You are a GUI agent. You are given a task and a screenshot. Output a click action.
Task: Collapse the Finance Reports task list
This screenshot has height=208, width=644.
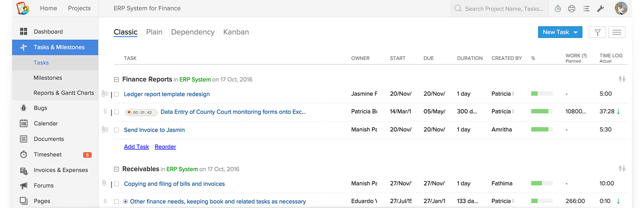pyautogui.click(x=116, y=80)
